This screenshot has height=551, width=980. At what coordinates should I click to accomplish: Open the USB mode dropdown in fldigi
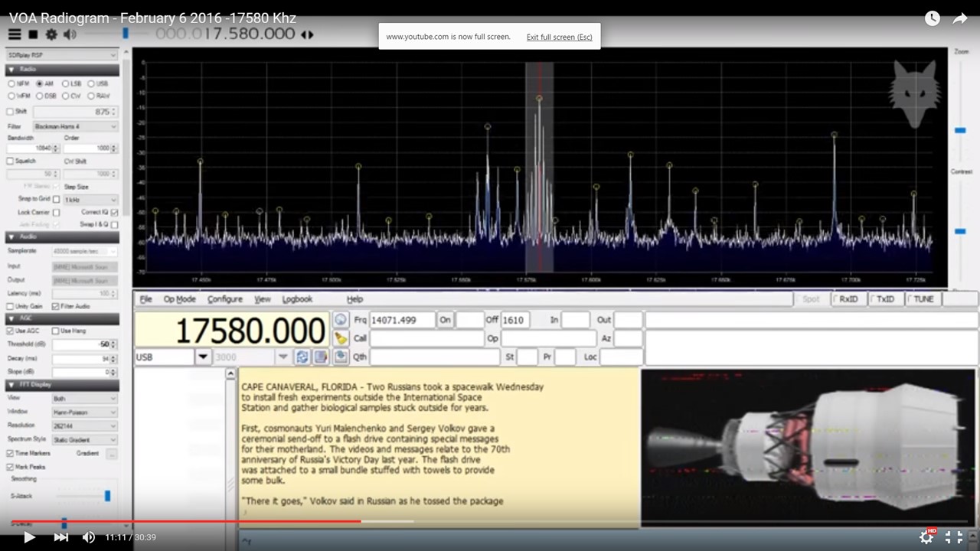click(x=203, y=357)
